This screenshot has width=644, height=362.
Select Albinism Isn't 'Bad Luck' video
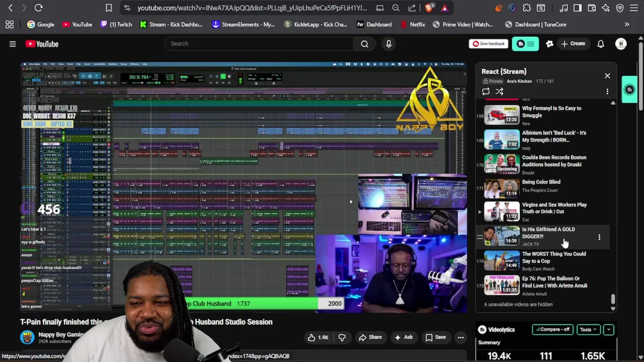pos(543,140)
